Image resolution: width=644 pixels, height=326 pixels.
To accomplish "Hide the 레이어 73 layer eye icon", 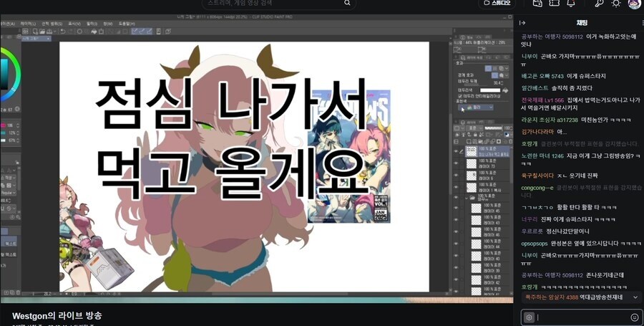I will pyautogui.click(x=456, y=163).
